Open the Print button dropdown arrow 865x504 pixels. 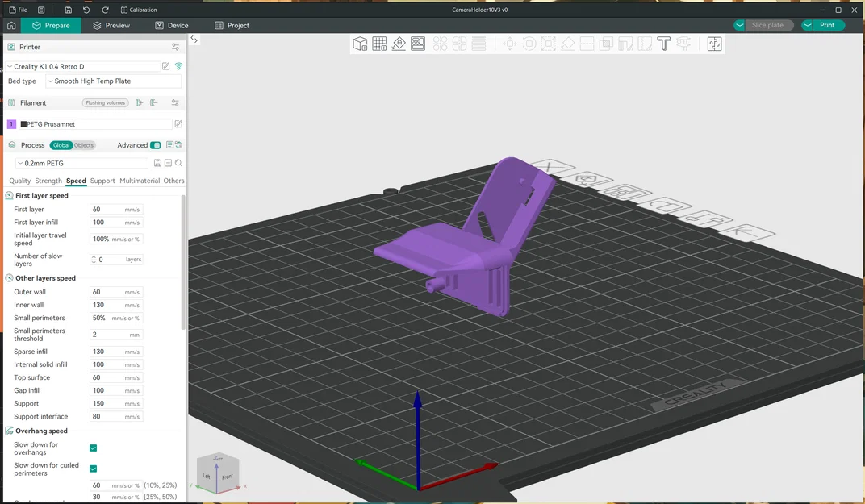pos(808,25)
